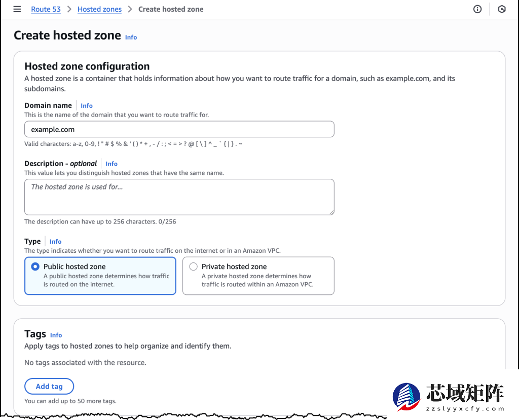Viewport: 519px width, 420px height.
Task: Open Info link next to Create hosted zone
Action: [x=131, y=37]
